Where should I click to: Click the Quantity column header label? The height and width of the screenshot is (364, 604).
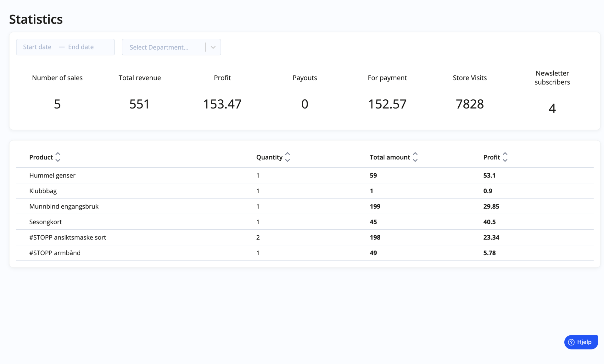pyautogui.click(x=269, y=157)
